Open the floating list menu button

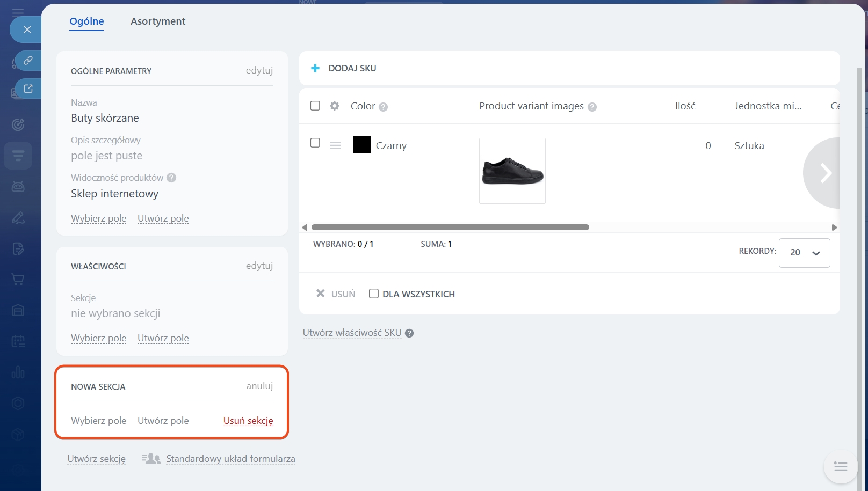coord(841,466)
